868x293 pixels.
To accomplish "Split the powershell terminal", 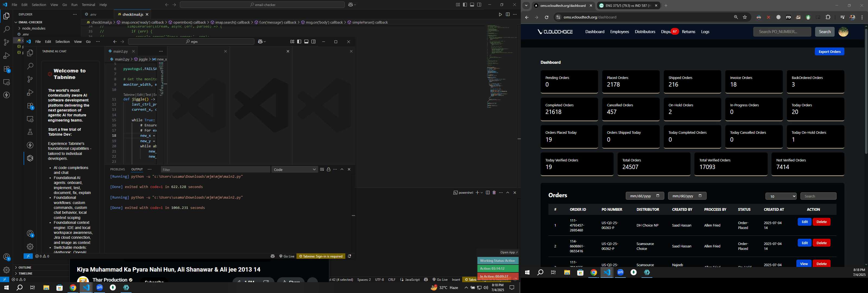I will point(488,193).
